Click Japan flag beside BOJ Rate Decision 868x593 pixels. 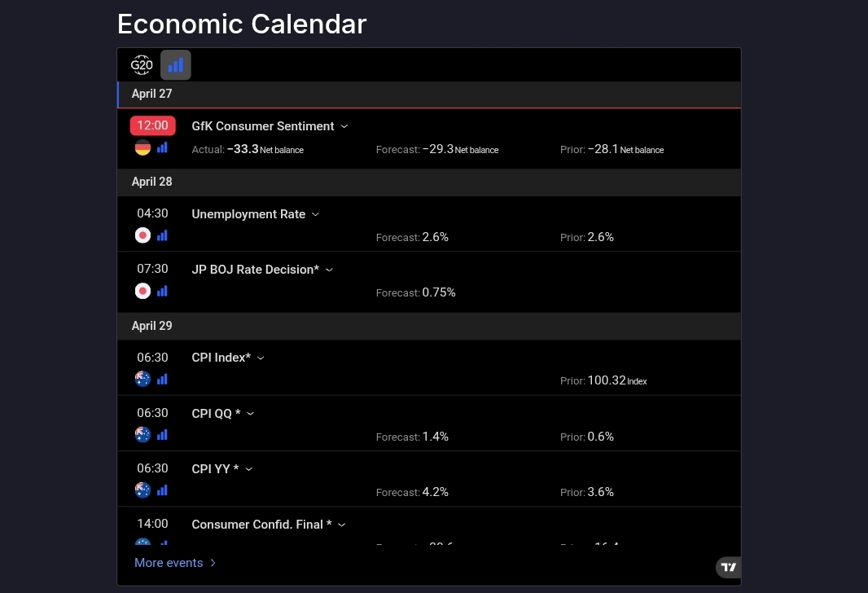pos(142,291)
